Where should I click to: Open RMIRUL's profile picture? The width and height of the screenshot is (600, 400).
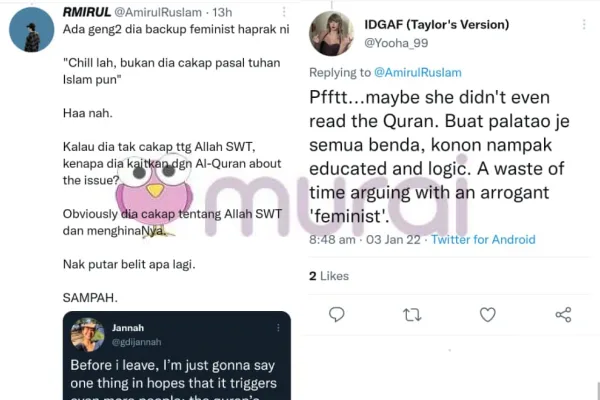(x=32, y=29)
